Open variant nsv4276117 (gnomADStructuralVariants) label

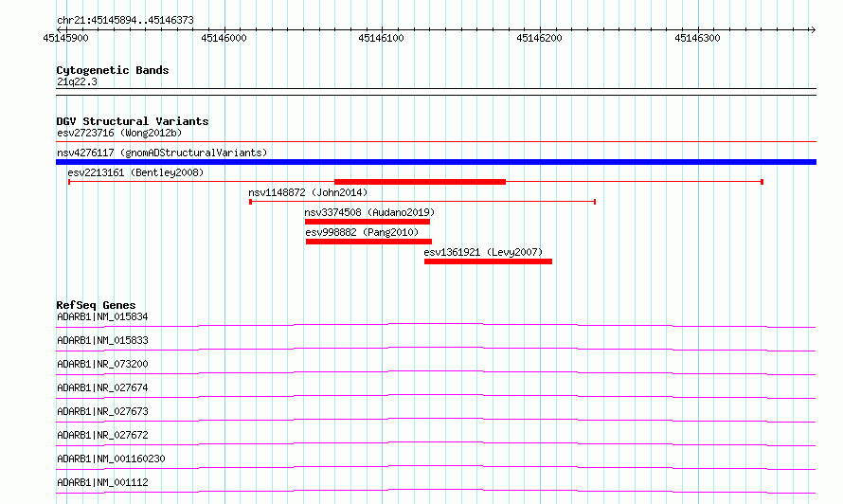click(162, 153)
